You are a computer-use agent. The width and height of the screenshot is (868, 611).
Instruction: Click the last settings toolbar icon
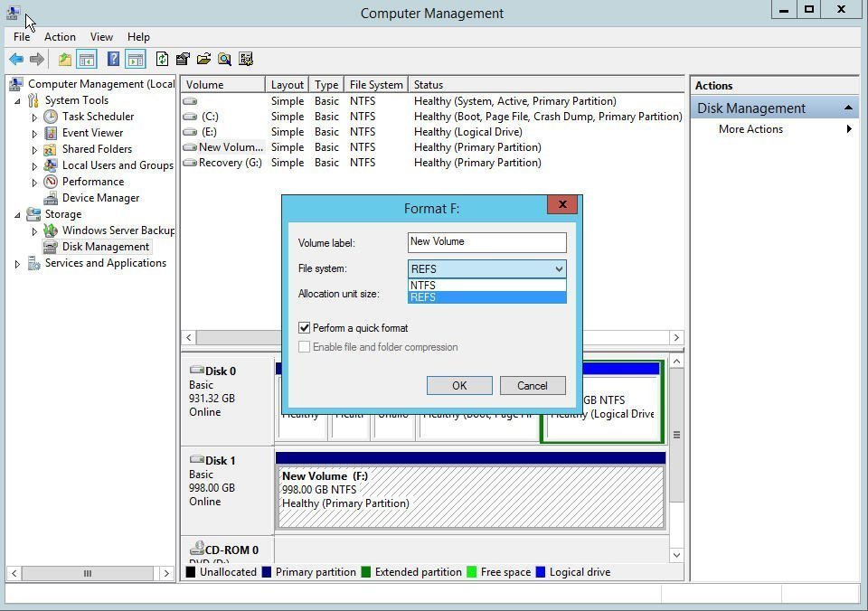[246, 59]
